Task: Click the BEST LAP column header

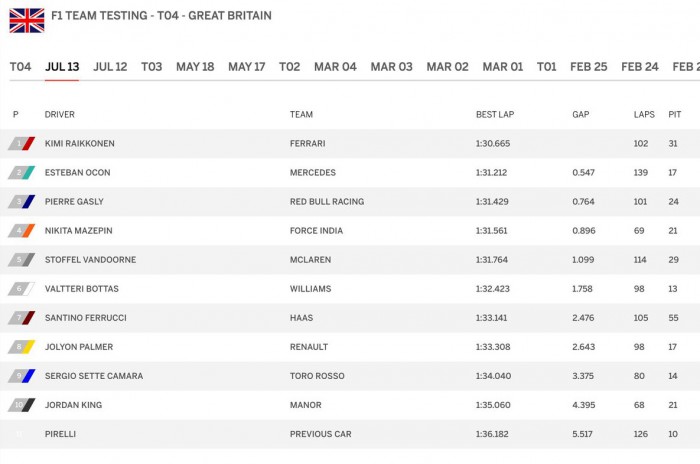Action: point(495,115)
